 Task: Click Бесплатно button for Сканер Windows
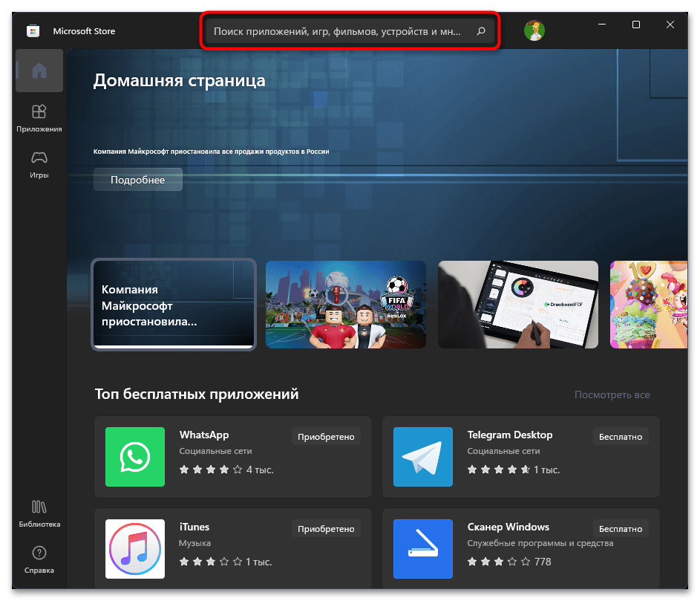coord(620,529)
